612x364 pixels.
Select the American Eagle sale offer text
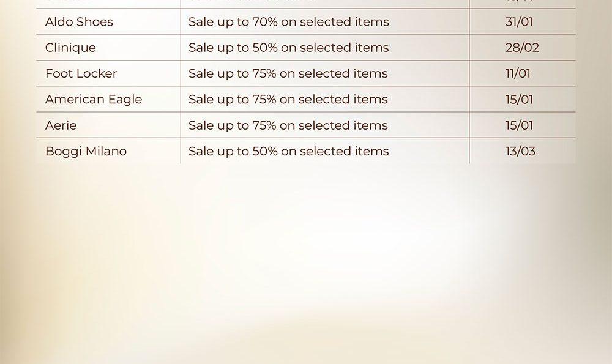click(x=288, y=99)
